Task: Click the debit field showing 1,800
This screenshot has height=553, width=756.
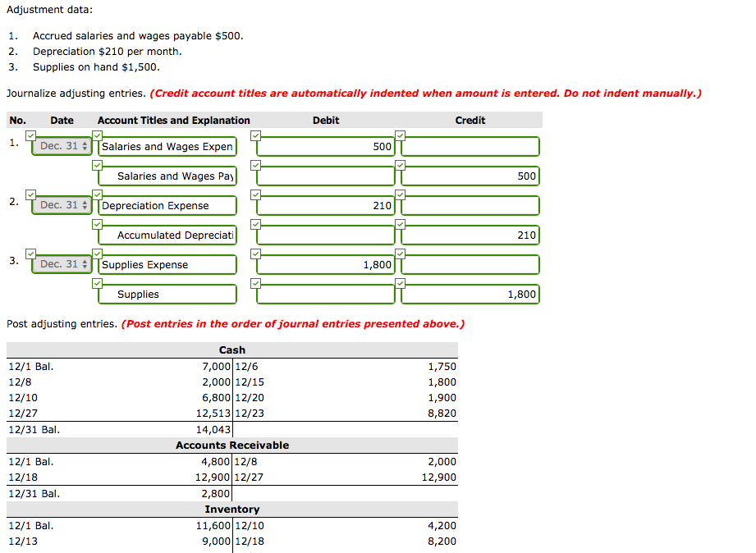Action: pos(325,265)
